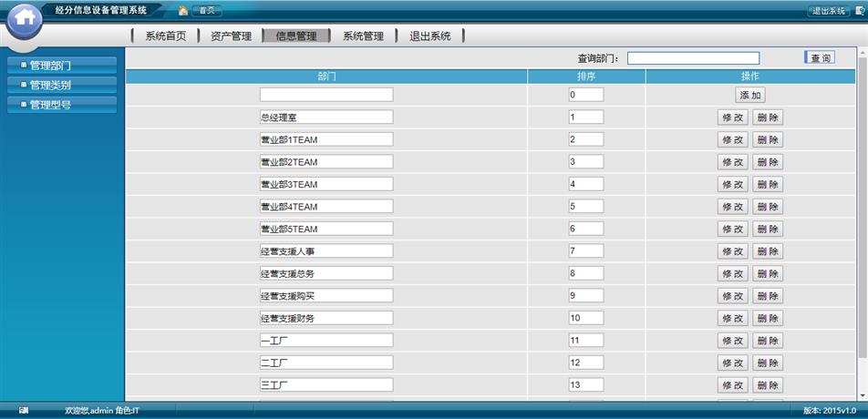Click the status bar icon at bottom left
The width and height of the screenshot is (868, 419).
pyautogui.click(x=24, y=411)
